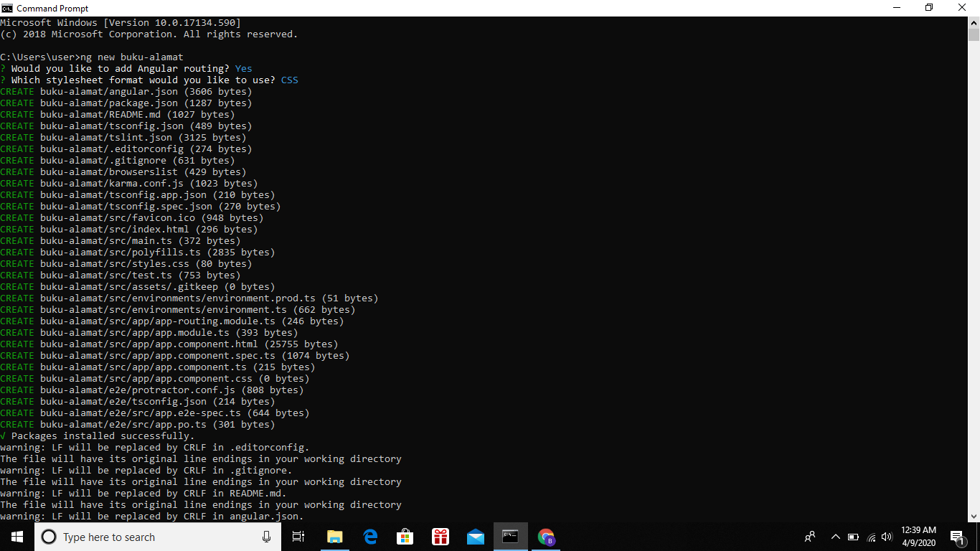Click the stylesheet format question line
The image size is (980, 551).
[149, 80]
